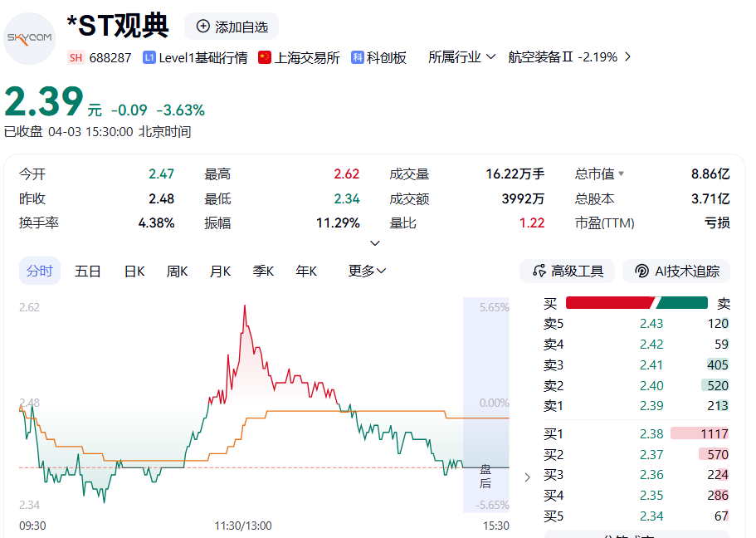Collapse order book panel with side arrow
The height and width of the screenshot is (538, 756).
point(527,477)
